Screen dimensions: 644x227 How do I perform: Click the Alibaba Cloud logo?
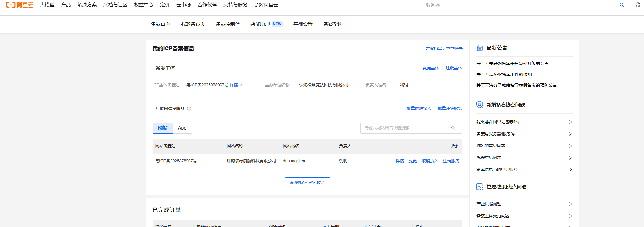tap(20, 5)
